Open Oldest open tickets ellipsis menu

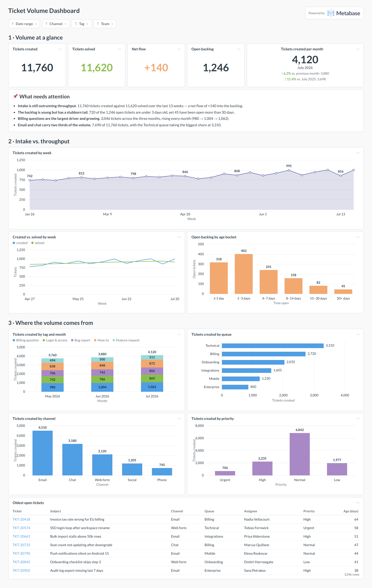pos(358,503)
